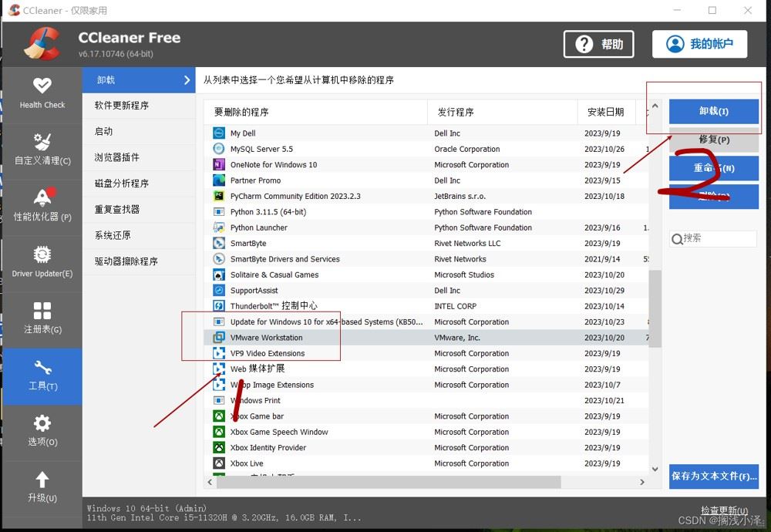771x532 pixels.
Task: Click the 帮助 (Help) button
Action: point(598,44)
